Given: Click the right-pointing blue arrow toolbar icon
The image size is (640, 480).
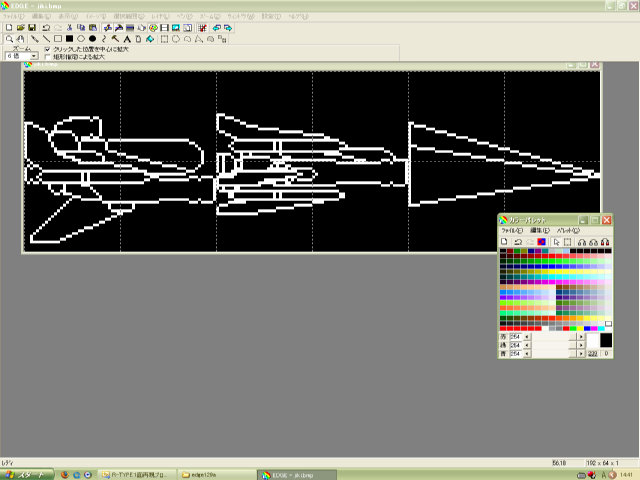Looking at the screenshot, I should tap(228, 28).
